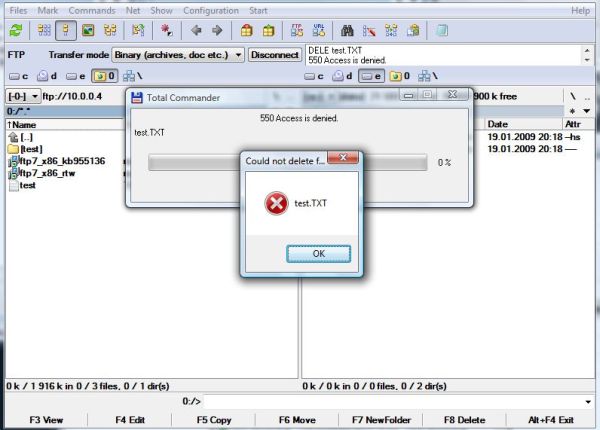Open right panel favorites asterisk button

572,111
